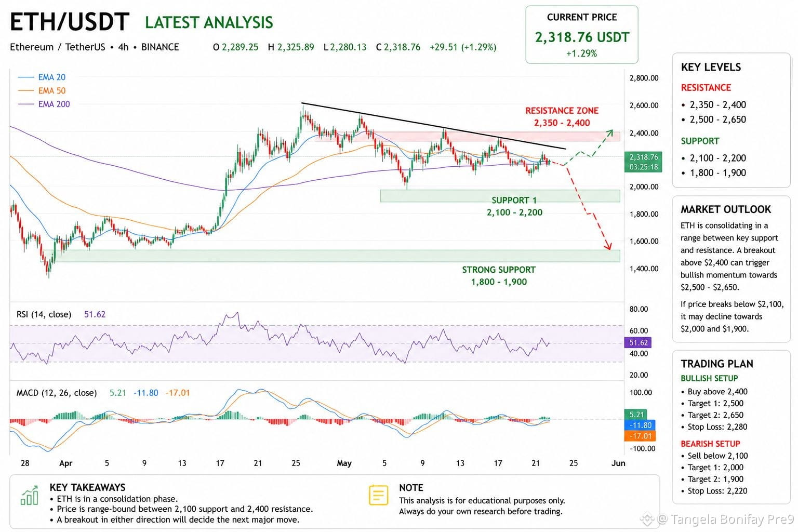Viewport: 798px width, 532px height.
Task: Select the orange -17.01 MACD tag on the axis
Action: pos(640,436)
